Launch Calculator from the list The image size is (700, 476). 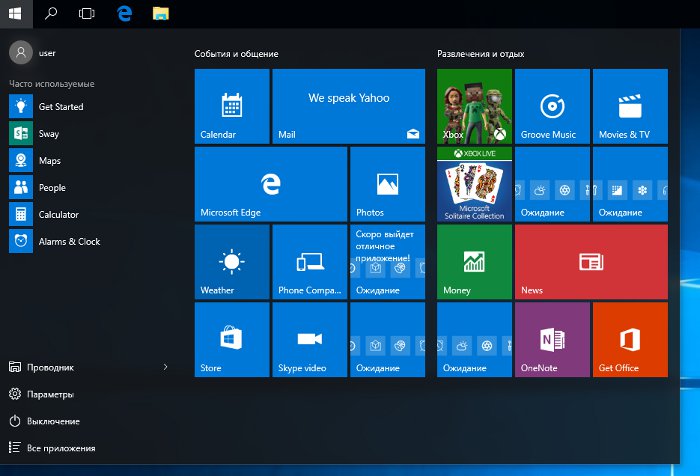[89, 214]
